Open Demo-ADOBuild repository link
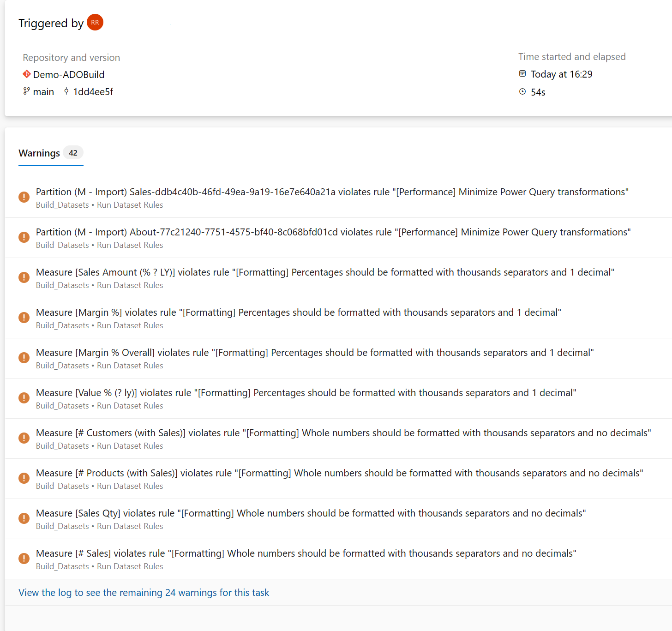Screen dimensions: 672x631 coord(69,75)
